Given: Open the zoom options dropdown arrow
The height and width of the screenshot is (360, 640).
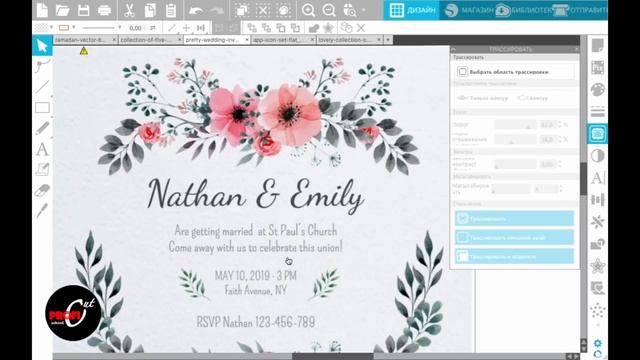Looking at the screenshot, I should click(364, 10).
